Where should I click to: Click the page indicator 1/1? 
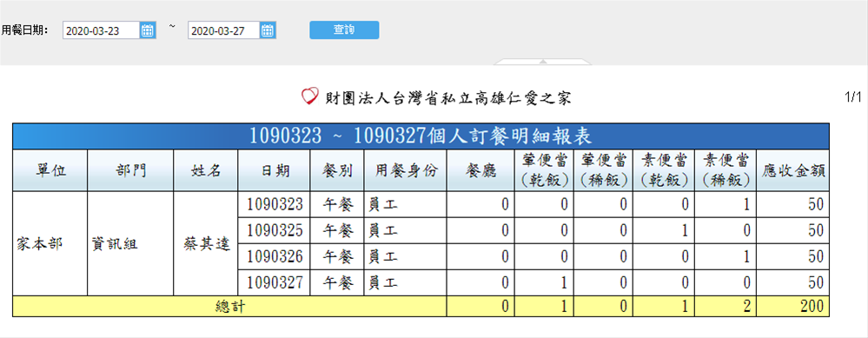pyautogui.click(x=853, y=98)
